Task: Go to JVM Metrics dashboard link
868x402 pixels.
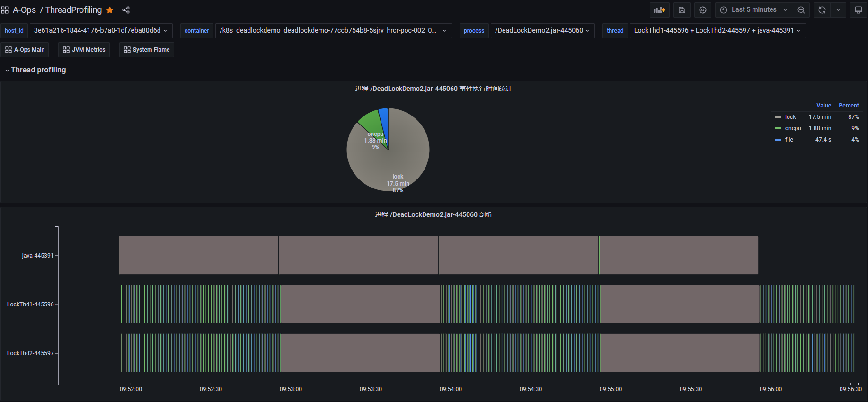Action: (x=84, y=50)
